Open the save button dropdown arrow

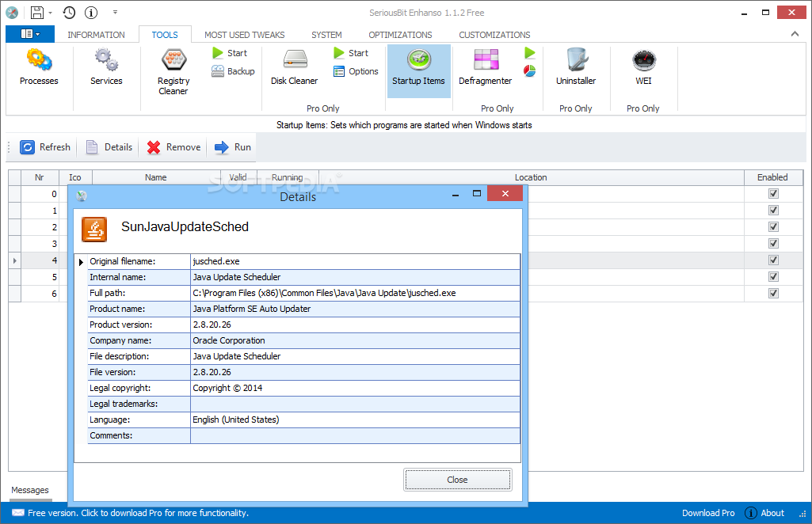50,13
